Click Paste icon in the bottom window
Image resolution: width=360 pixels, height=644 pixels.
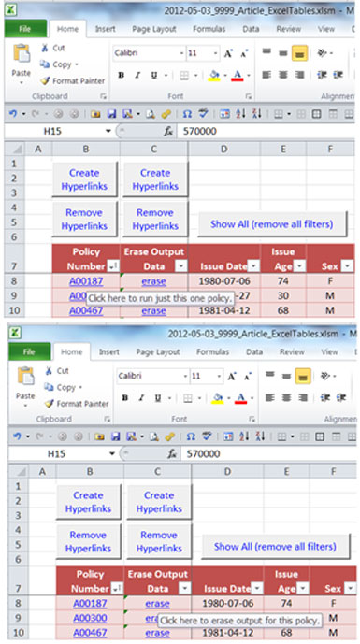click(x=25, y=377)
